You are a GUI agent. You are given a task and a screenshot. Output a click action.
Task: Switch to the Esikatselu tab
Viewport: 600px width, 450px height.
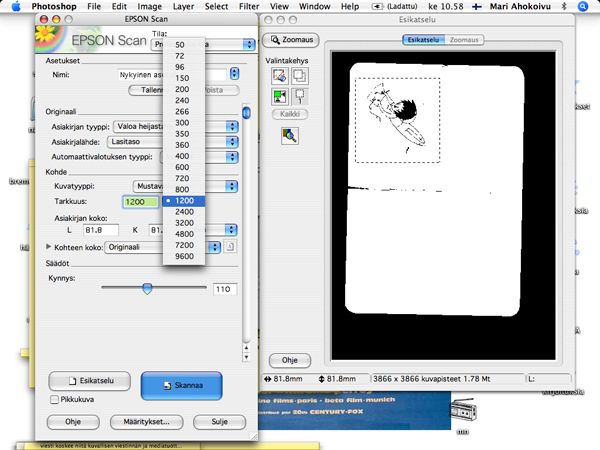(x=423, y=40)
